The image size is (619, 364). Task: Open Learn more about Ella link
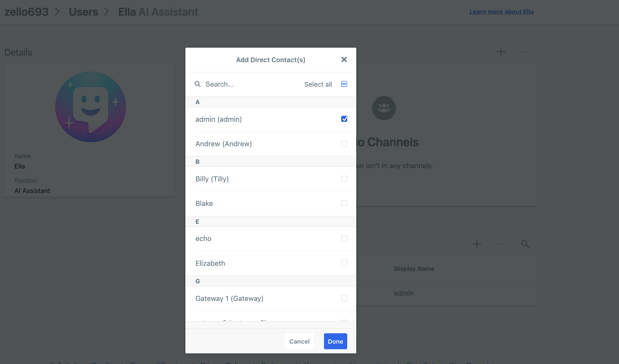coord(501,12)
